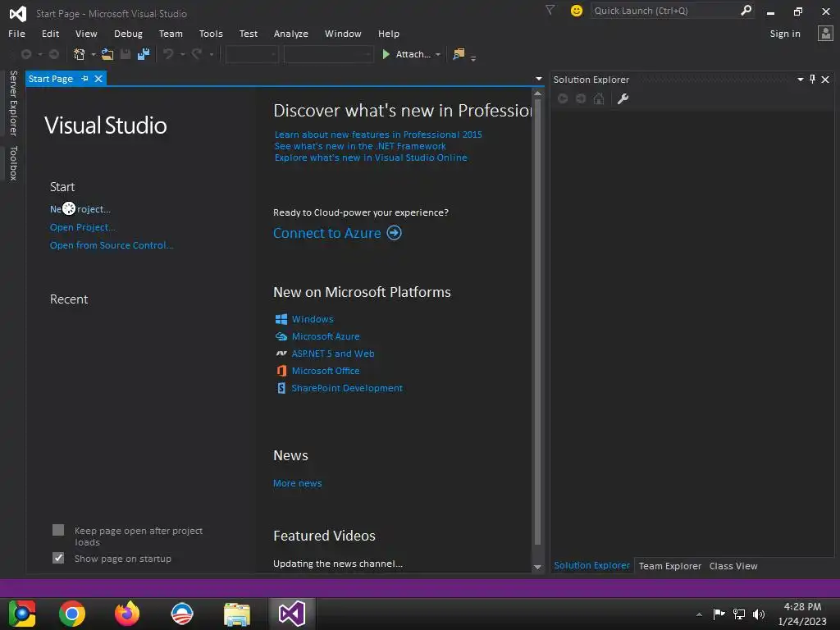Click the Start Page scroll down arrow
The image size is (840, 630).
[x=537, y=568]
